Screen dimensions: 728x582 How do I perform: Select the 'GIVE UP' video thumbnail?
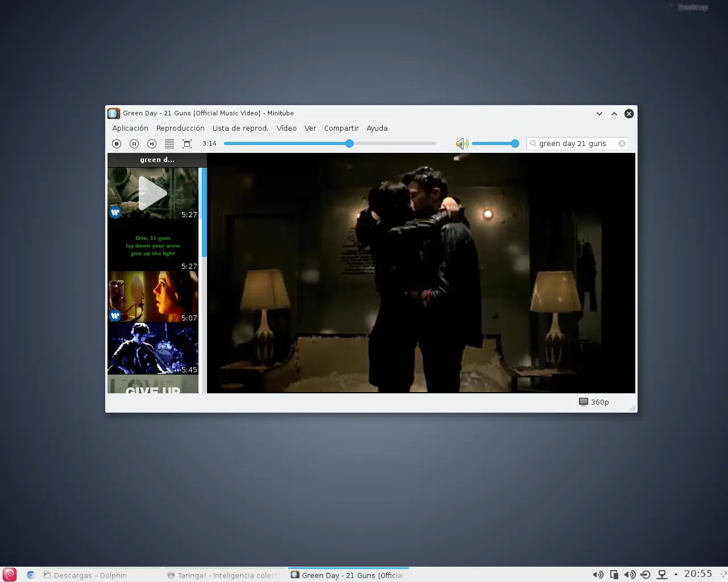coord(153,384)
